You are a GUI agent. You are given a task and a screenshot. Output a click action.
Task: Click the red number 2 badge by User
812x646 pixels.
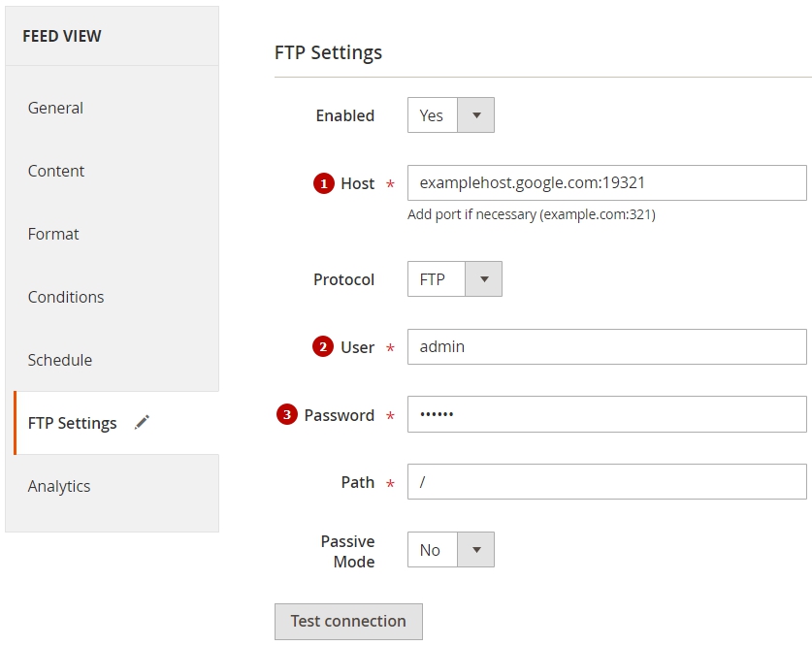coord(323,347)
